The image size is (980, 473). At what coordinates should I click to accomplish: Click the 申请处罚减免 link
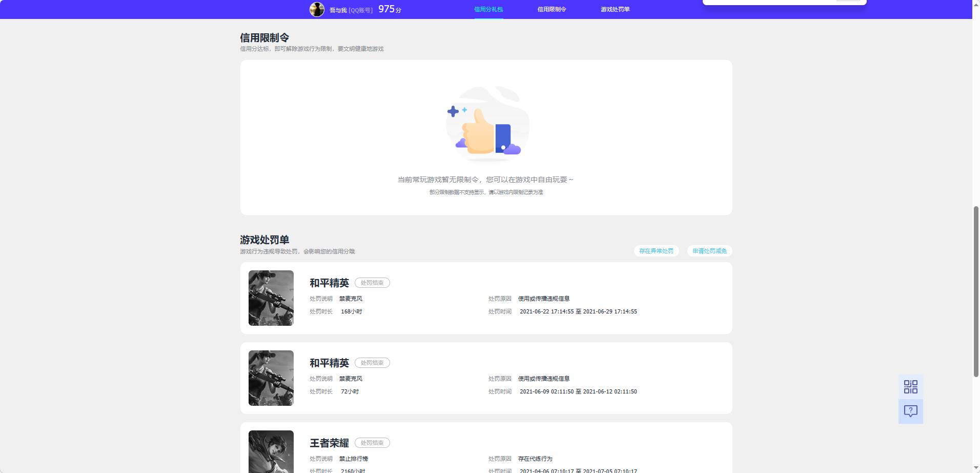click(709, 251)
